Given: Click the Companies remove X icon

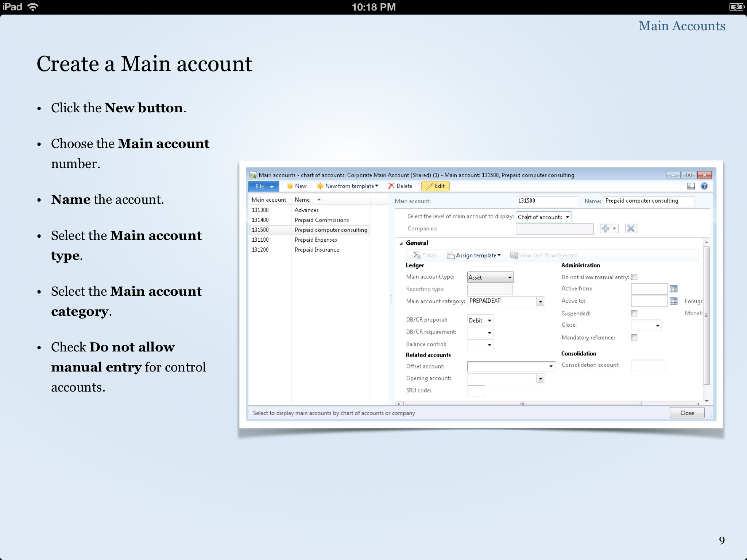Looking at the screenshot, I should pos(631,229).
